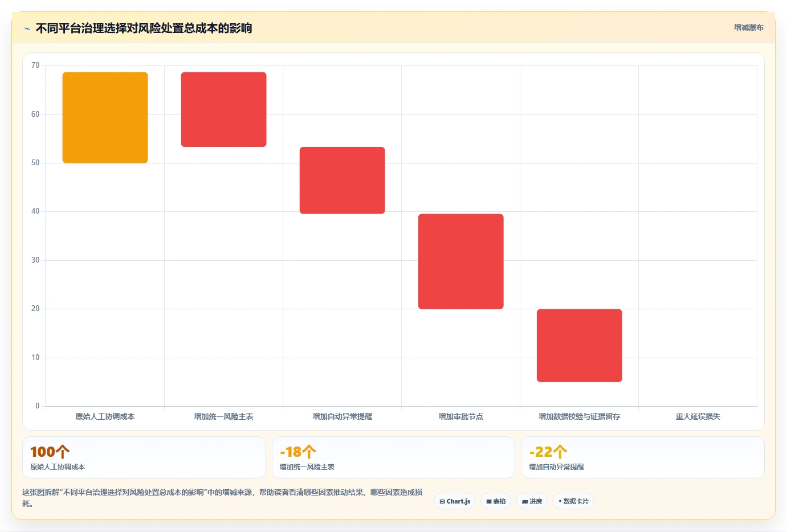The width and height of the screenshot is (787, 532).
Task: Click the chart title 不同平台治理选择对风险处置总成本的影响
Action: 144,28
